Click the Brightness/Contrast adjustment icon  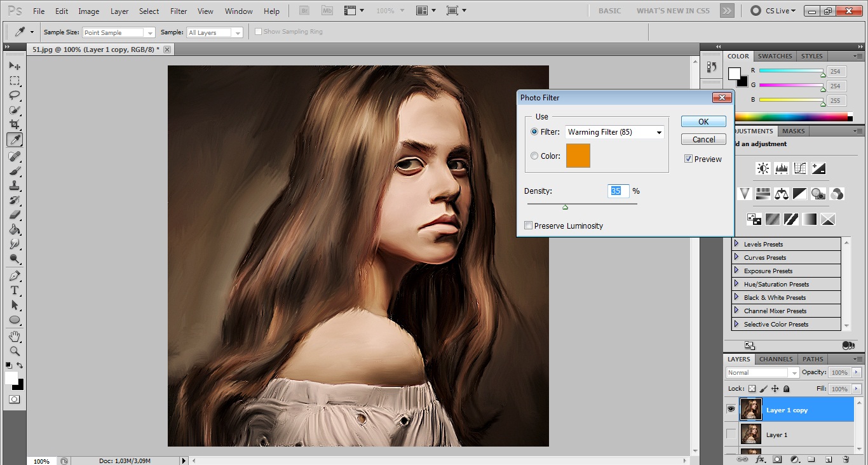pos(763,168)
